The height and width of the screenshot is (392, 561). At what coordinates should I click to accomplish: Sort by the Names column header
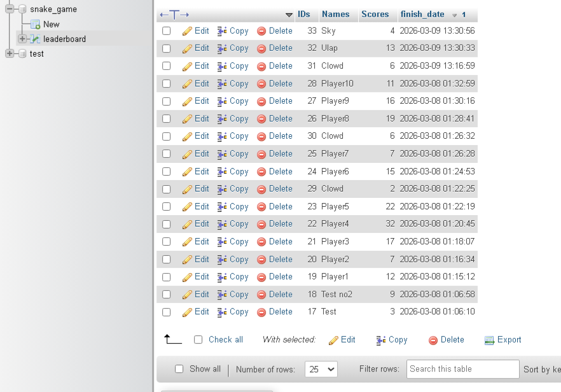(x=335, y=15)
